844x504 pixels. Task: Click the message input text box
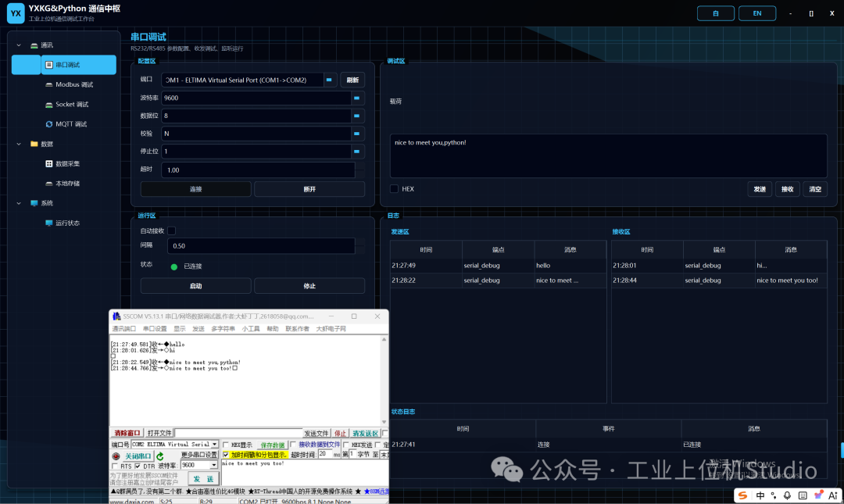pos(608,156)
